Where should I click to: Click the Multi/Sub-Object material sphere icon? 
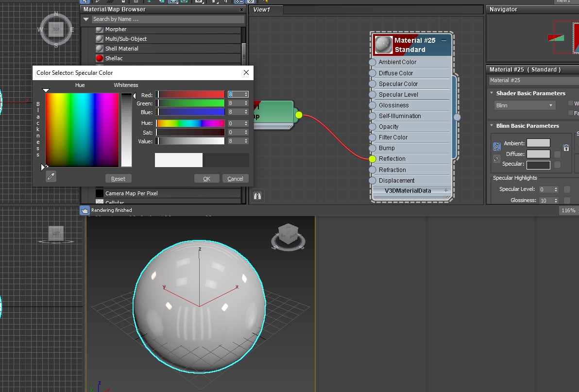[x=99, y=39]
